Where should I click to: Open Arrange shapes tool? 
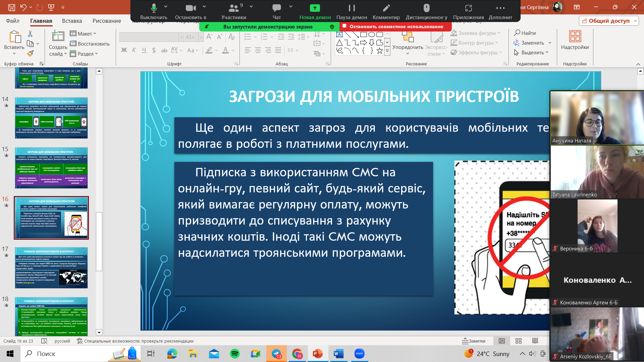[408, 43]
